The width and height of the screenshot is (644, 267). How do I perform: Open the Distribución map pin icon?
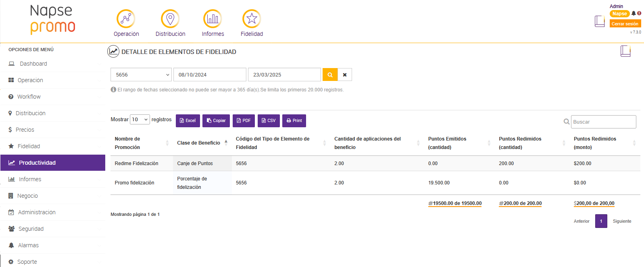coord(170,19)
